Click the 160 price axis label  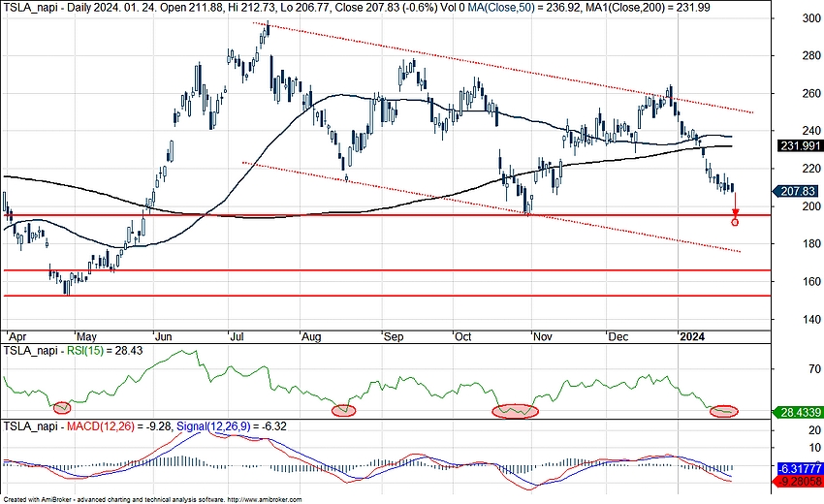click(812, 282)
